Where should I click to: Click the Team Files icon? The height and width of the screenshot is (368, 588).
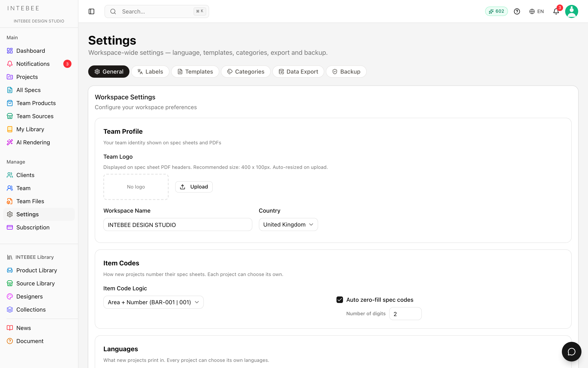coord(10,201)
